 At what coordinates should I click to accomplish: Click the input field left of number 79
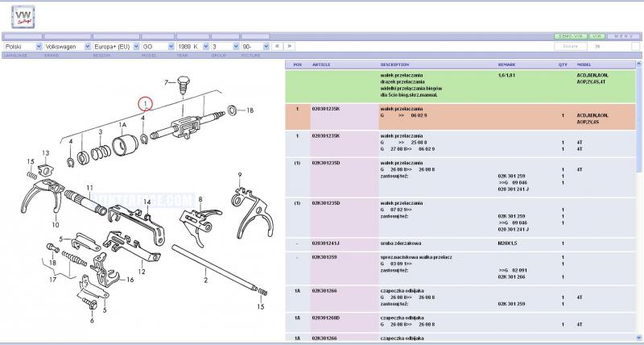(x=571, y=47)
